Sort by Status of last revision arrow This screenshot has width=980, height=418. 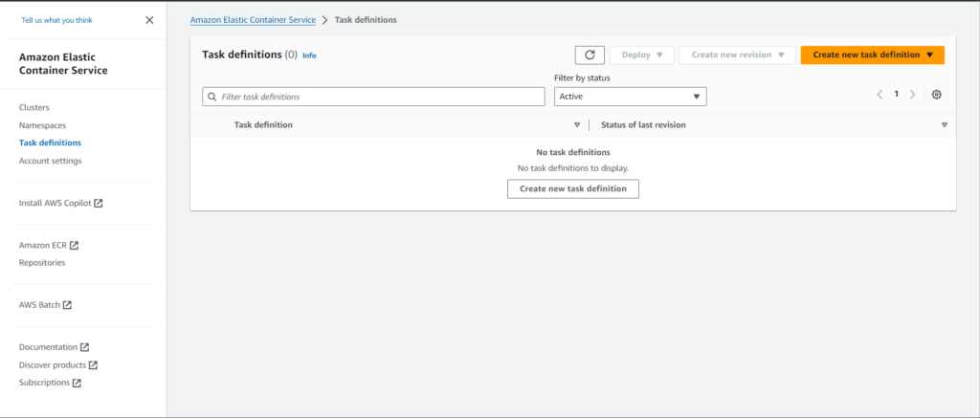944,125
